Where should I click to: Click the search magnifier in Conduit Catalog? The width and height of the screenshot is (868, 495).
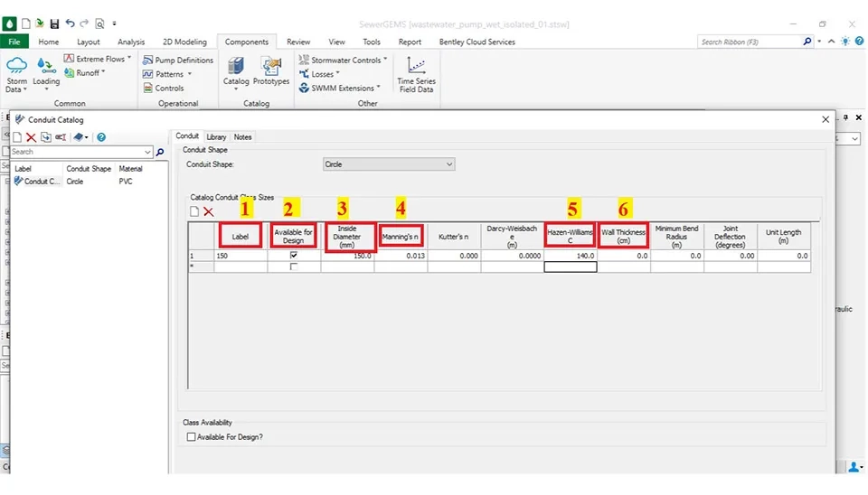click(160, 153)
